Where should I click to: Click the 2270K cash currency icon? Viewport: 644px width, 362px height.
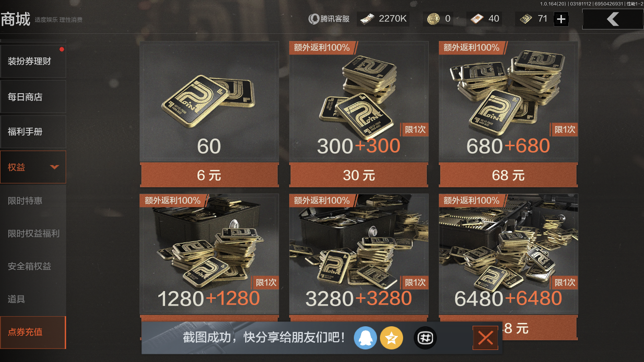[366, 19]
